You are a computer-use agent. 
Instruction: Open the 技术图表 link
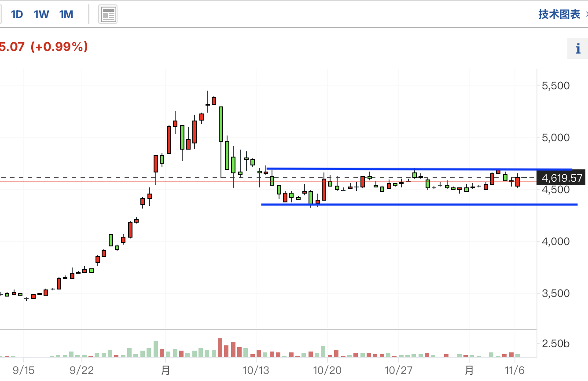[x=559, y=14]
